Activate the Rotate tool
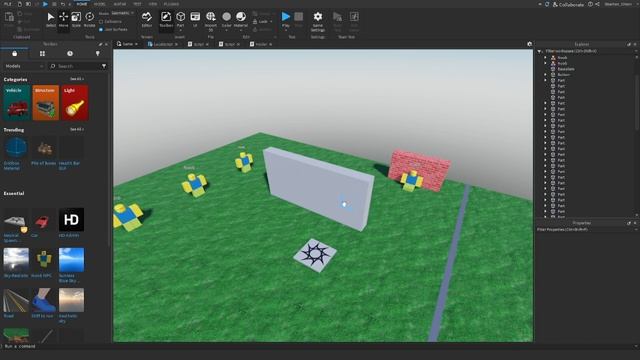Viewport: 640px width, 360px height. (x=89, y=19)
